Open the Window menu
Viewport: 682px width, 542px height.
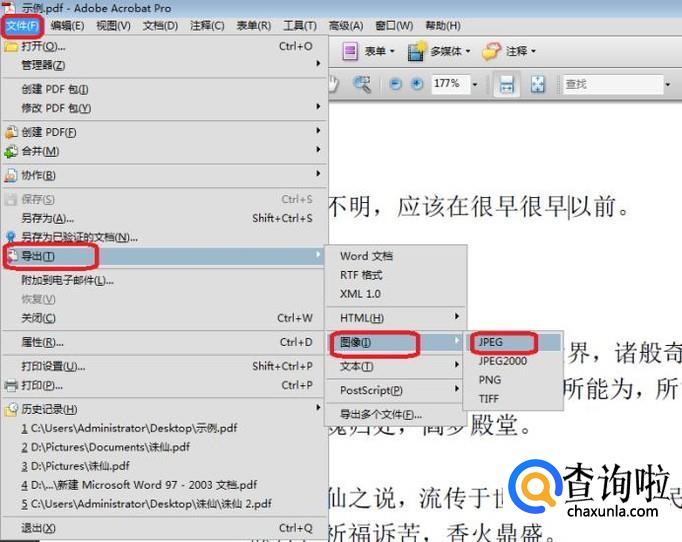coord(394,26)
